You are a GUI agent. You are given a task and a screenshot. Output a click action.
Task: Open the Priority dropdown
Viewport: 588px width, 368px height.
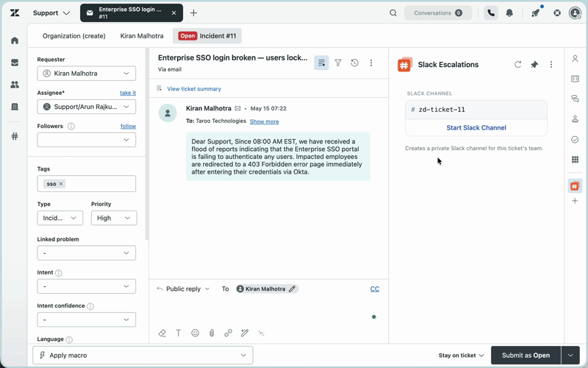click(x=114, y=218)
